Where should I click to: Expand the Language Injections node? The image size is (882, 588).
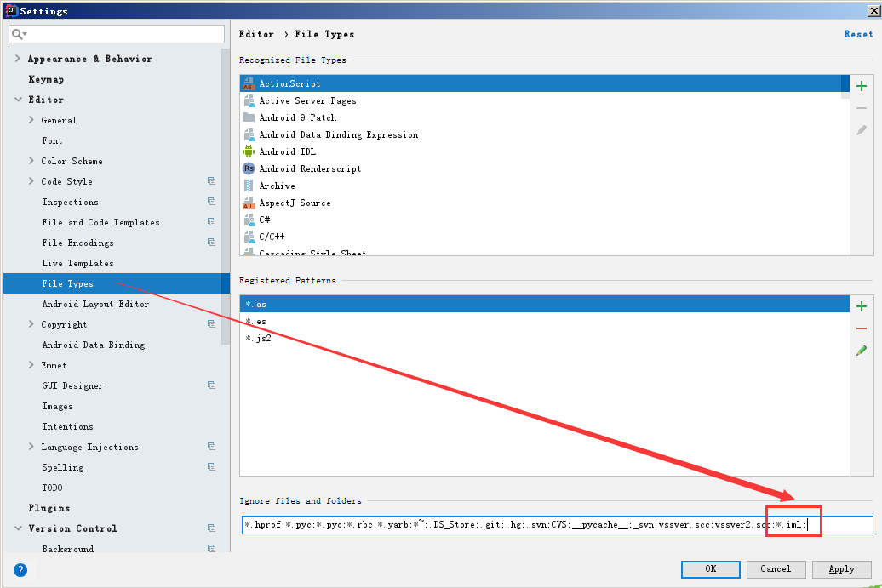click(31, 447)
